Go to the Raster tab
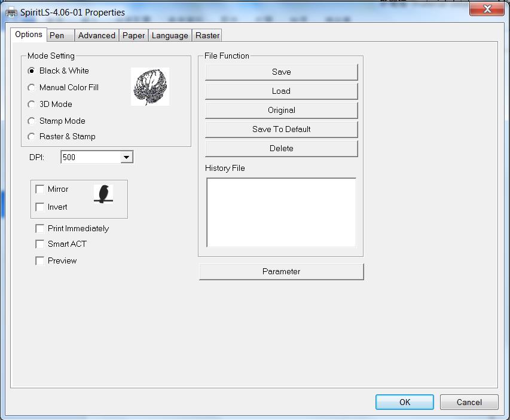 coord(207,36)
